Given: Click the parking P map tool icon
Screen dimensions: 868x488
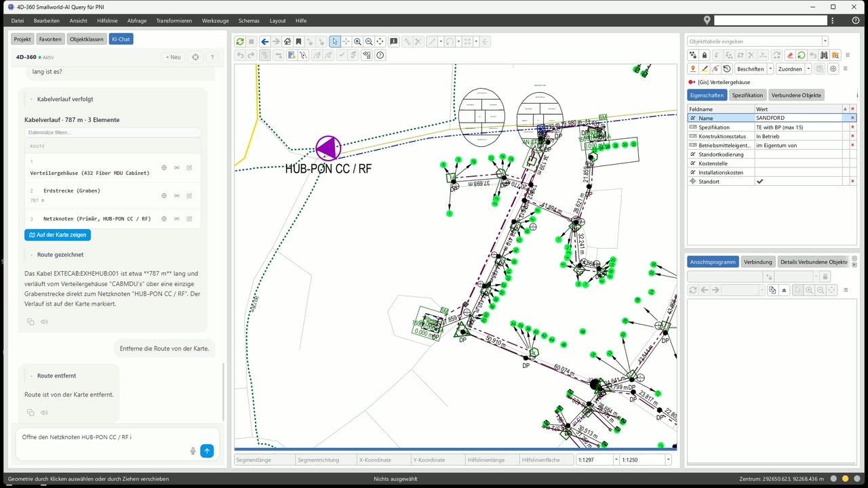Looking at the screenshot, I should tap(292, 55).
